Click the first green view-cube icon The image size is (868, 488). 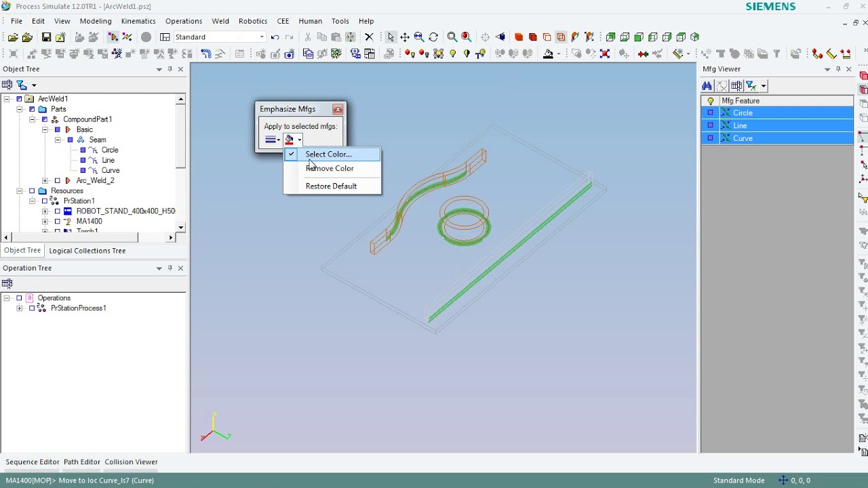[610, 37]
